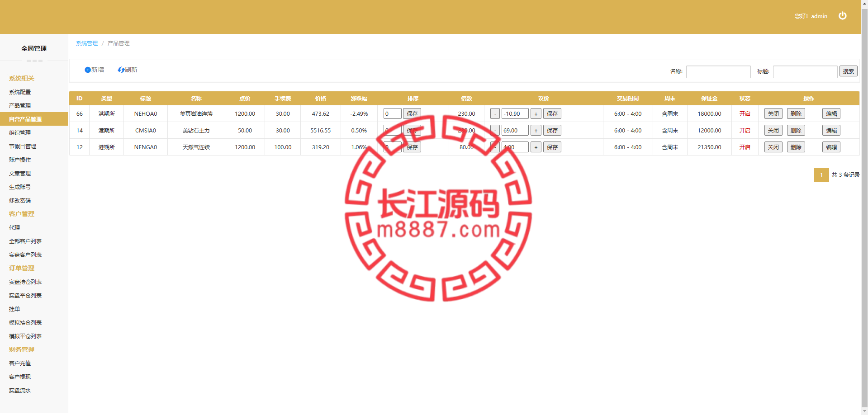The height and width of the screenshot is (415, 868).
Task: Click 关闭 for product ID 66
Action: 773,113
